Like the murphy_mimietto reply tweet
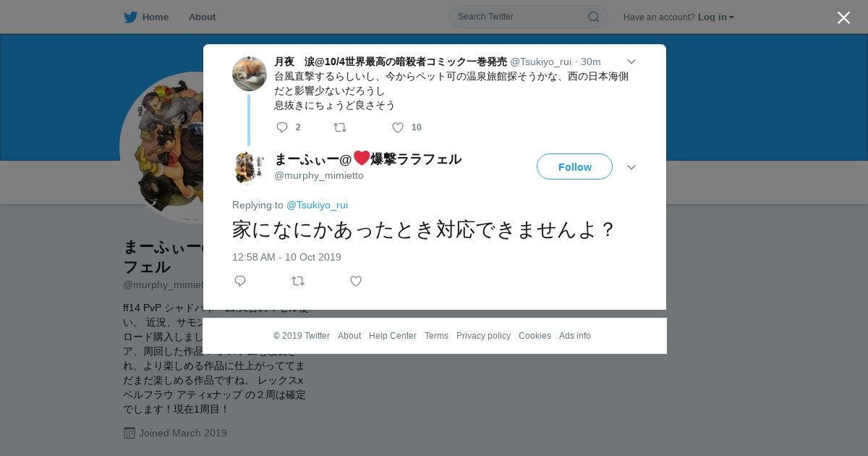 click(356, 281)
